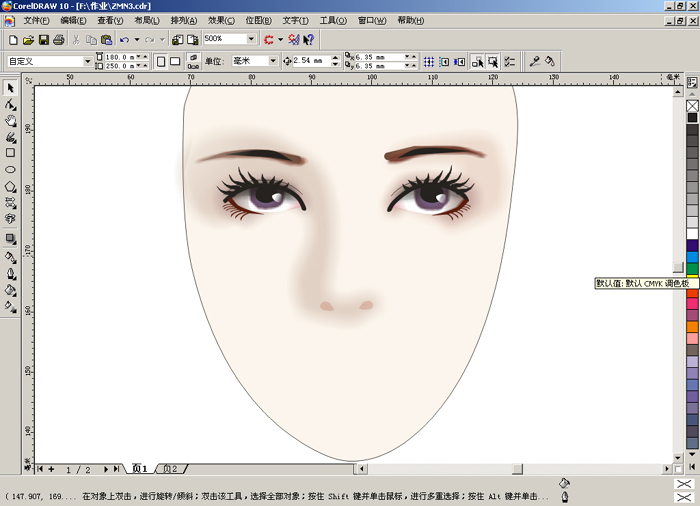The width and height of the screenshot is (700, 506).
Task: Select the Fill bucket tool in the toolbox
Action: [x=10, y=290]
